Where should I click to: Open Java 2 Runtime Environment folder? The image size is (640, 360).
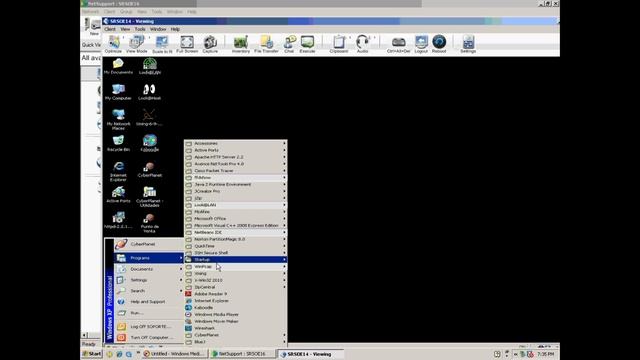pos(236,184)
